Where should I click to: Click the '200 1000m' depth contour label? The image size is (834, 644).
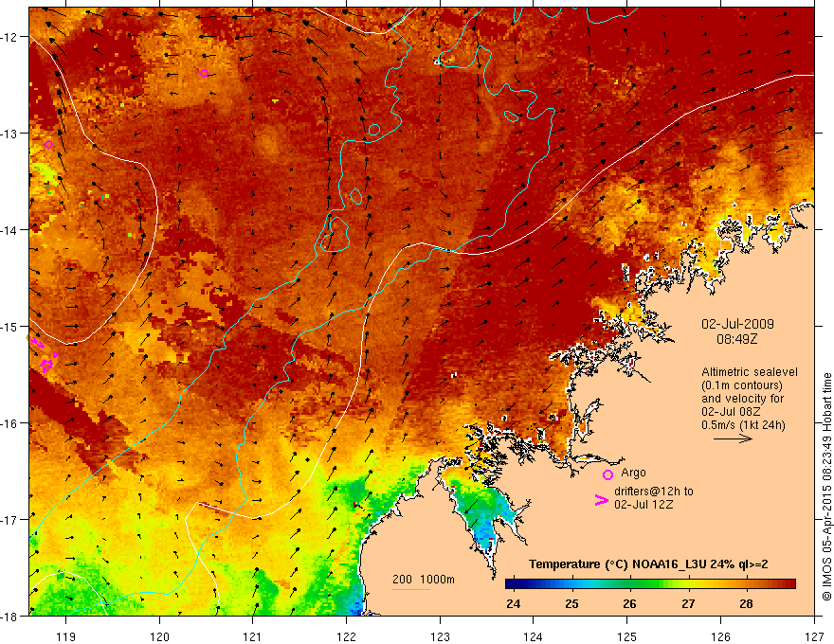(424, 580)
